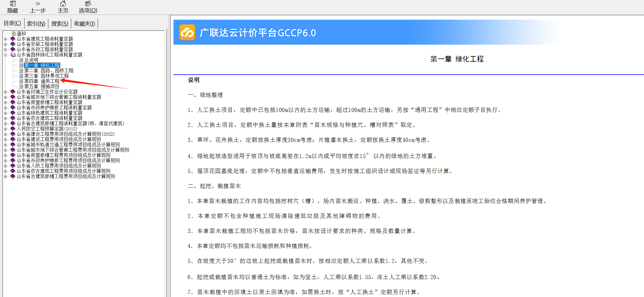Switch to the 搜索(S) tab
644x297 pixels.
click(x=60, y=24)
